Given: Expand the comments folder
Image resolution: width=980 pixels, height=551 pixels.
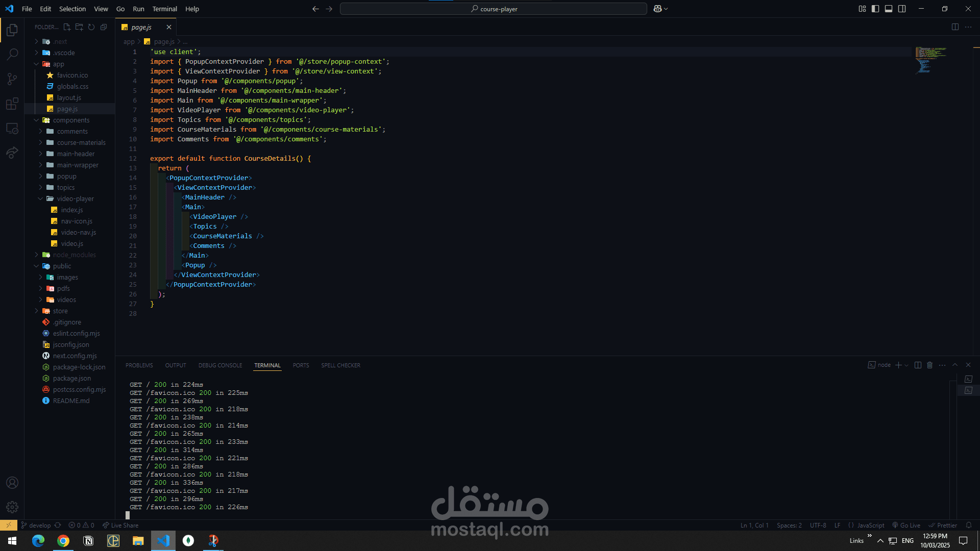Looking at the screenshot, I should 72,132.
